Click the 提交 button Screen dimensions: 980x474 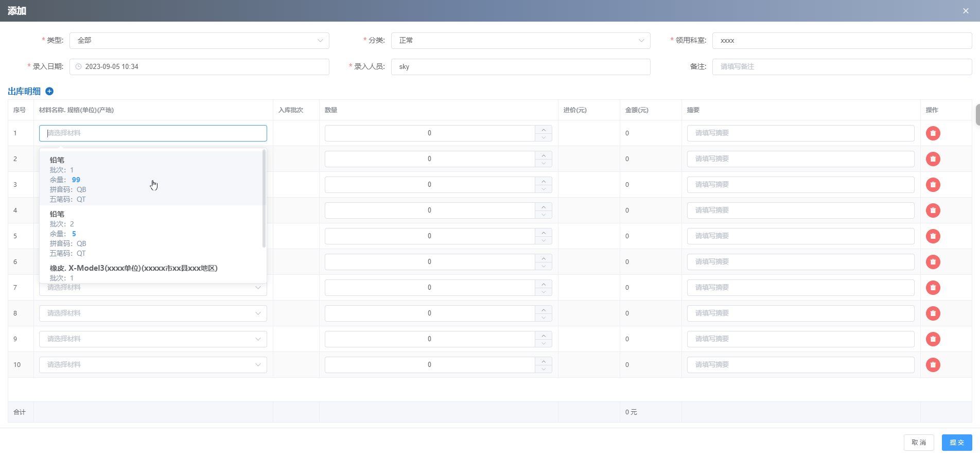(957, 443)
